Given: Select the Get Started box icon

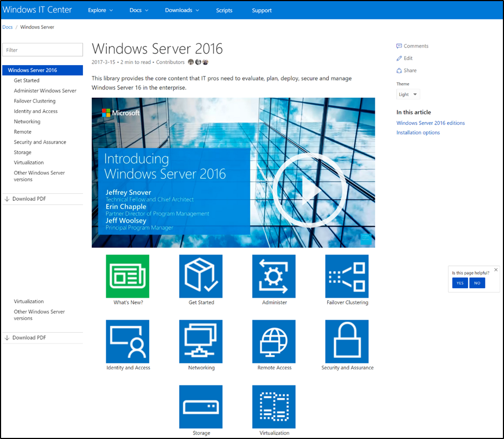Looking at the screenshot, I should [x=201, y=277].
